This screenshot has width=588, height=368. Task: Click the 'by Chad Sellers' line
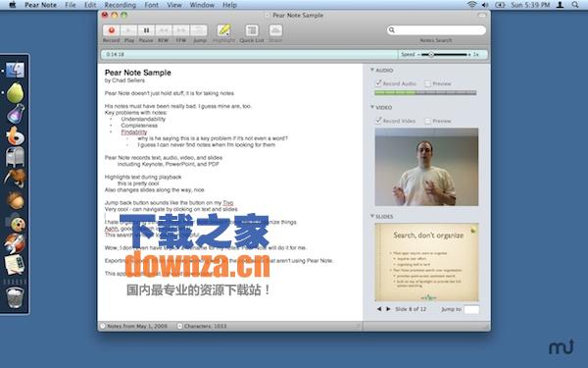[x=124, y=80]
